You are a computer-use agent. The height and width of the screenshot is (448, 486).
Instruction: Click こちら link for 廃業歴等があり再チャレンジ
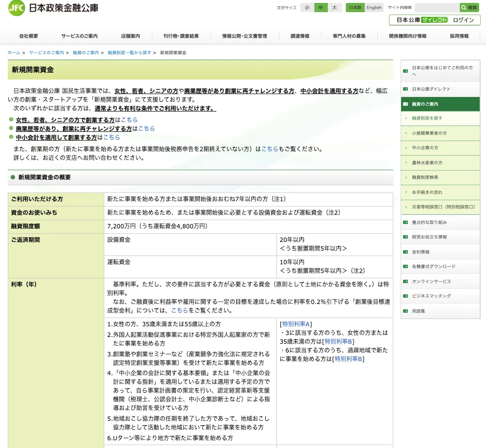(146, 128)
